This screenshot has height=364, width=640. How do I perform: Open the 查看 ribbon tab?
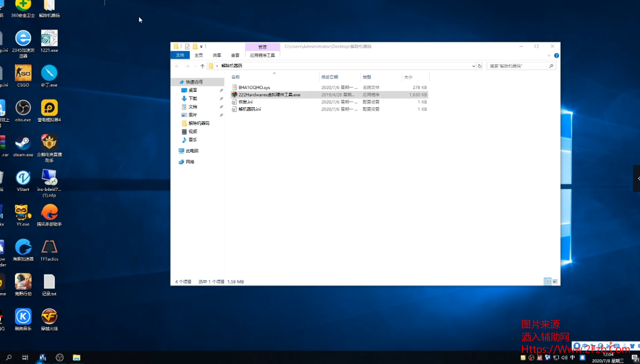point(235,56)
